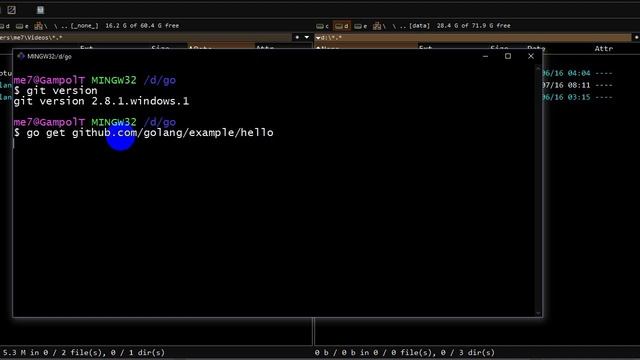Open network neighborhood icon in left panel
The width and height of the screenshot is (640, 360).
click(38, 26)
